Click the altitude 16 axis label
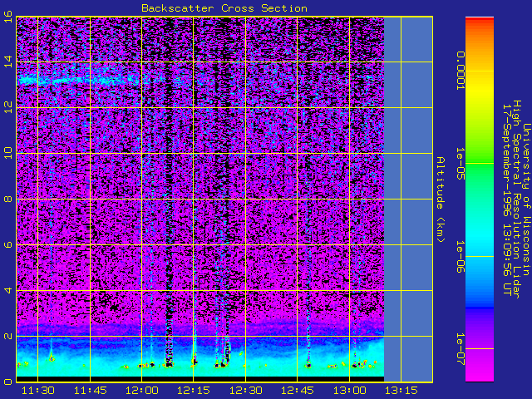This screenshot has height=399, width=532. (8, 17)
